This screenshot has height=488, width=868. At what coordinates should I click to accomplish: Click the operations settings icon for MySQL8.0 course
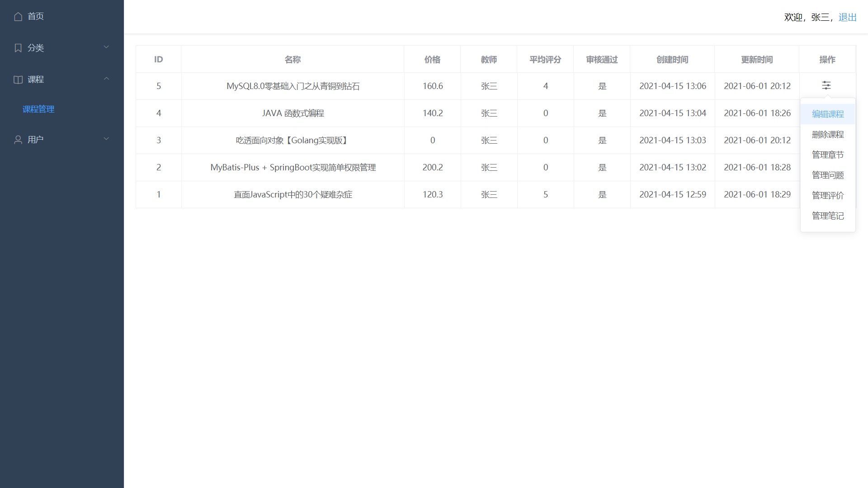click(826, 85)
